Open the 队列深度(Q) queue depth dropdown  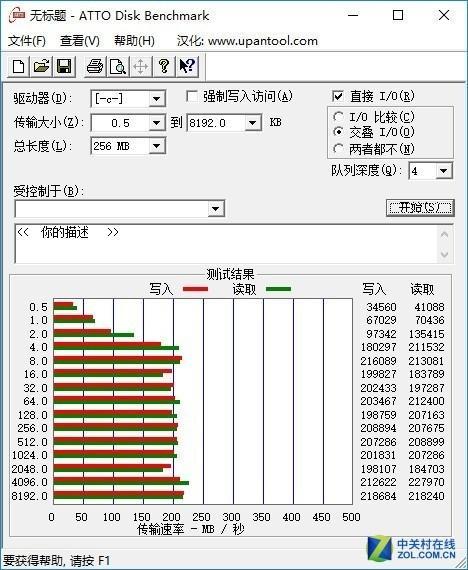tap(444, 171)
